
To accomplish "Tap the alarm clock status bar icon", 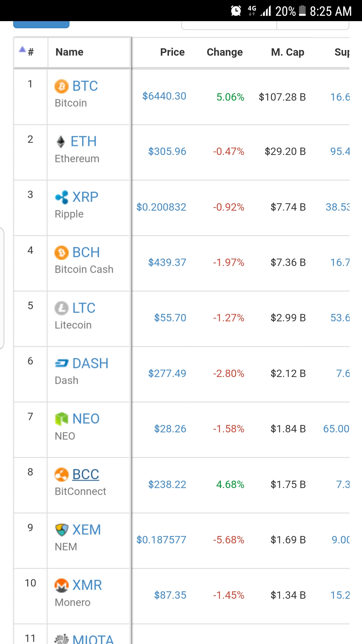I will [x=236, y=11].
